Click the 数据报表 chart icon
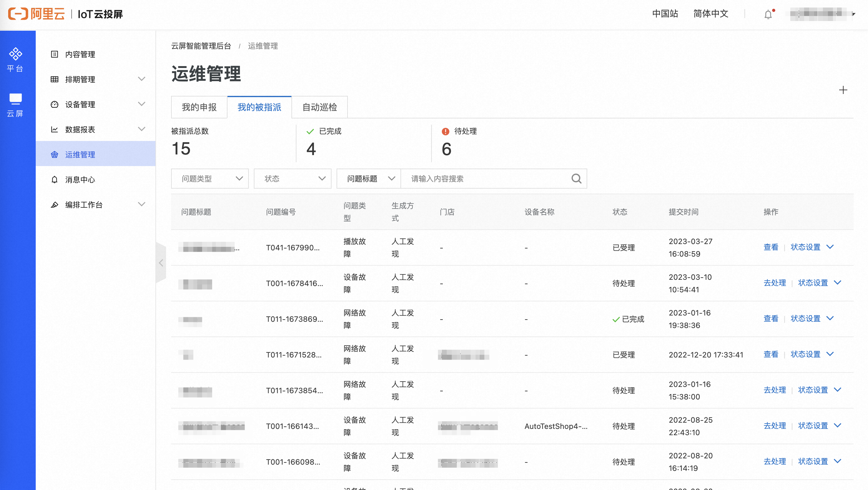868x490 pixels. (x=54, y=129)
